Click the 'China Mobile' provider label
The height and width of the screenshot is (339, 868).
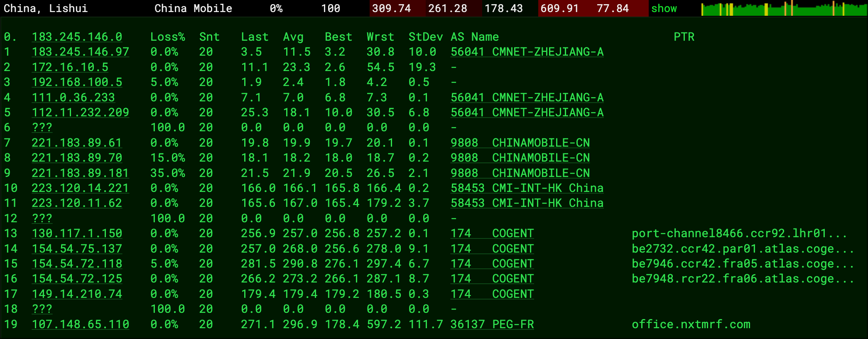(193, 8)
